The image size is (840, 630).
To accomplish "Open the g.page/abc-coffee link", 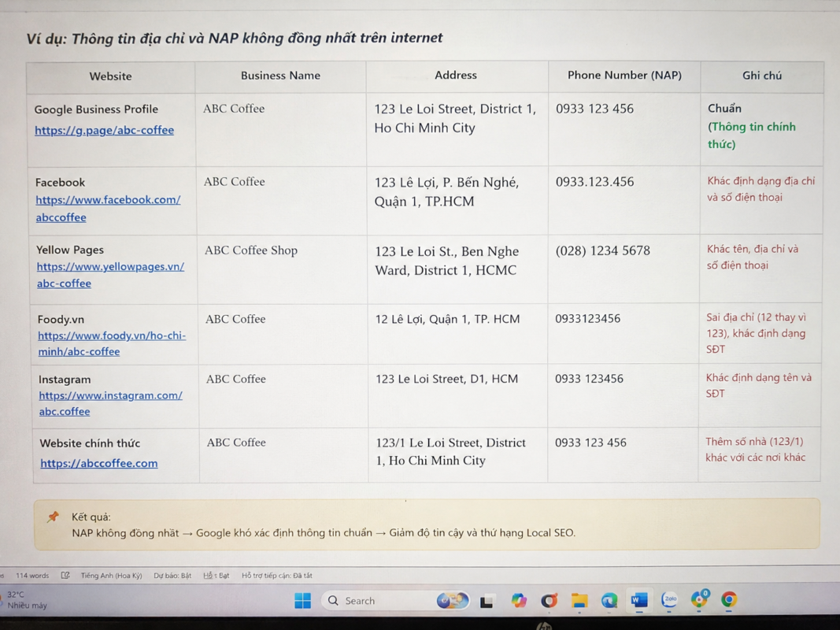I will pos(105,130).
